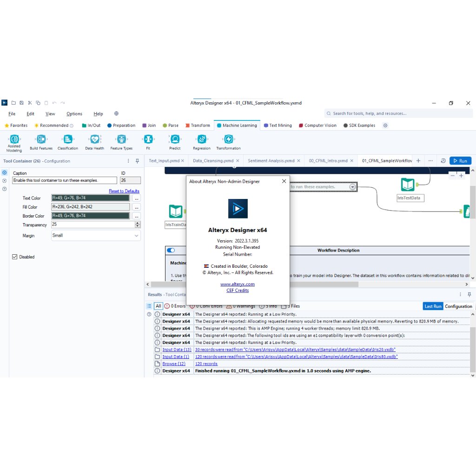Click the Caption text field
Viewport: 476px width, 476px height.
pyautogui.click(x=64, y=180)
